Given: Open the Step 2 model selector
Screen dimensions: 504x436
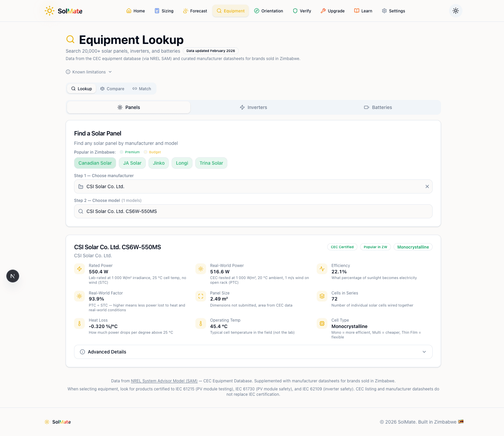Looking at the screenshot, I should (253, 211).
